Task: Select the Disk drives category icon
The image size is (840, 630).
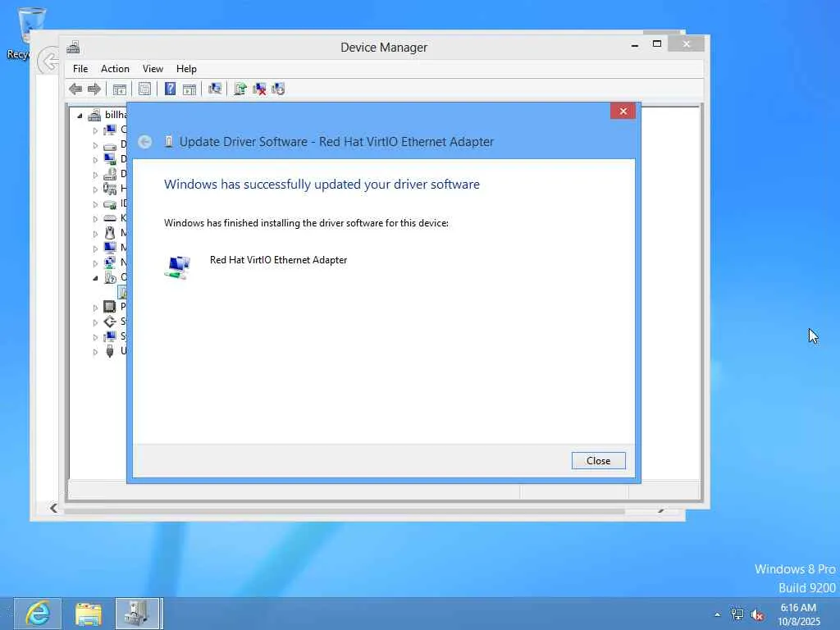Action: click(x=109, y=144)
